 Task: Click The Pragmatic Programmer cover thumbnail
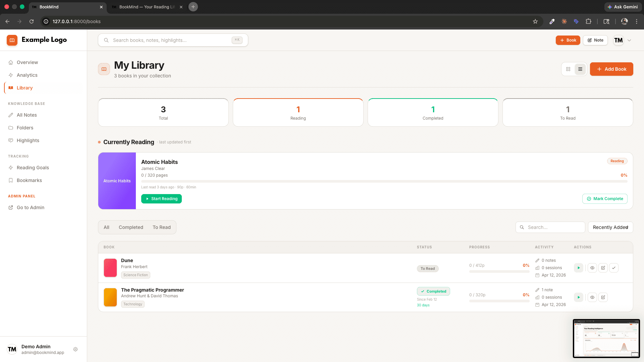coord(110,297)
